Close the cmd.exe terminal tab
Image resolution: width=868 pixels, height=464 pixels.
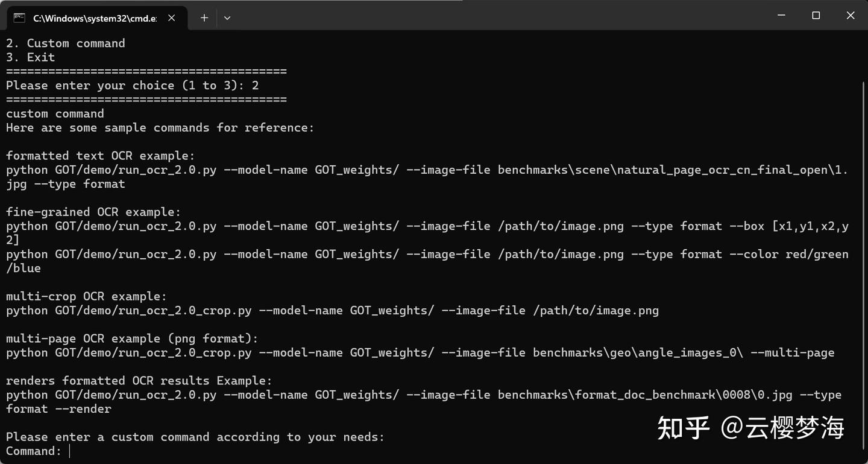coord(172,17)
